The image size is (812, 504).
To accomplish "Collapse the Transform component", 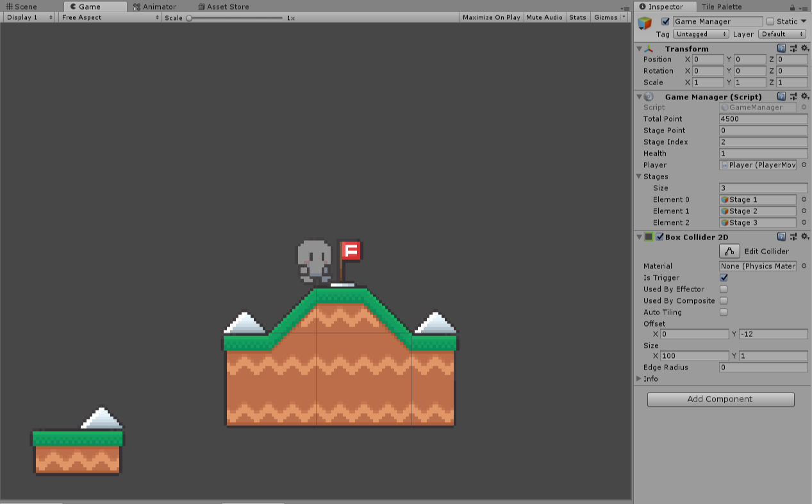I will pyautogui.click(x=639, y=49).
